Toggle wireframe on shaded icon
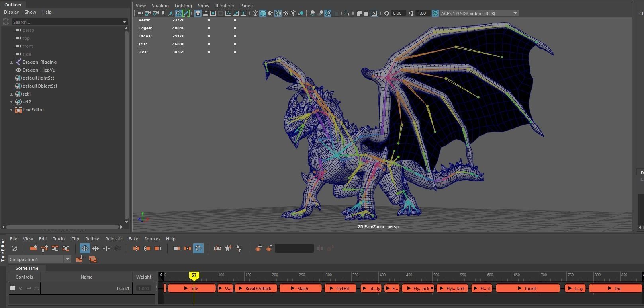This screenshot has height=308, width=644. coord(278,13)
